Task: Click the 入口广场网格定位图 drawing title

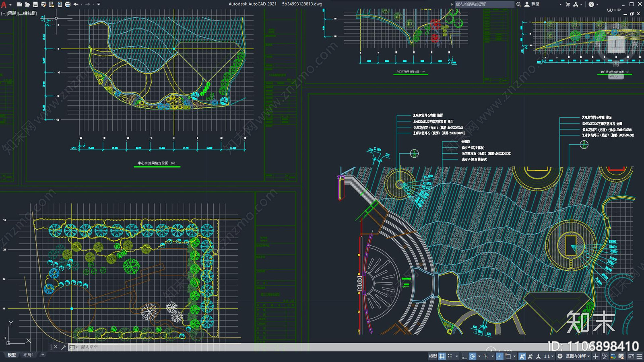Action: 411,72
